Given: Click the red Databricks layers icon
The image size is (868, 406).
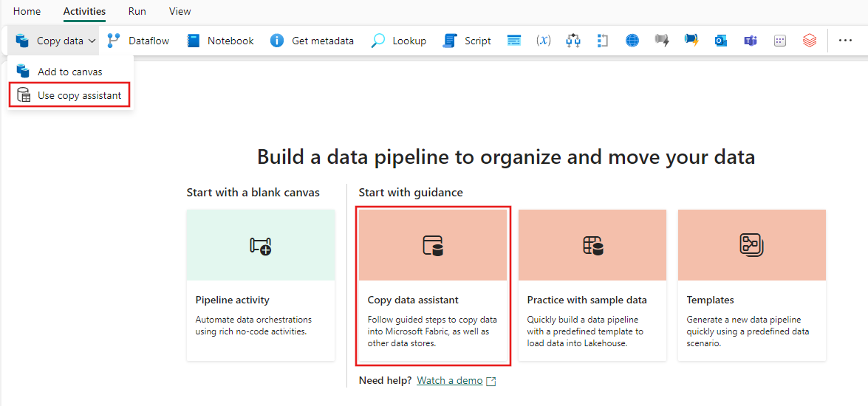Looking at the screenshot, I should coord(810,41).
